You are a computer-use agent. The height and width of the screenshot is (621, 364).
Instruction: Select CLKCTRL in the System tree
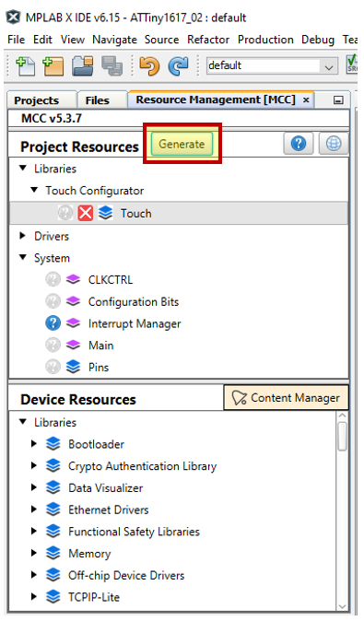(111, 279)
